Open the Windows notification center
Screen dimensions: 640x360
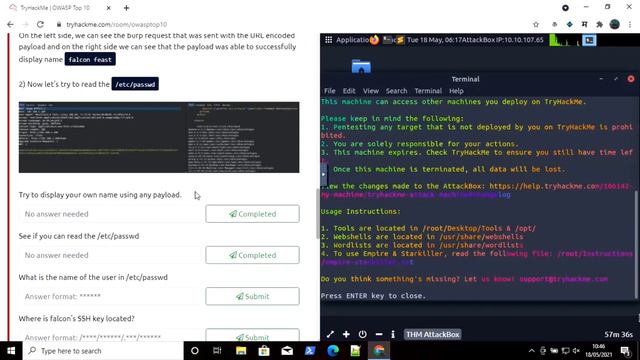point(625,351)
